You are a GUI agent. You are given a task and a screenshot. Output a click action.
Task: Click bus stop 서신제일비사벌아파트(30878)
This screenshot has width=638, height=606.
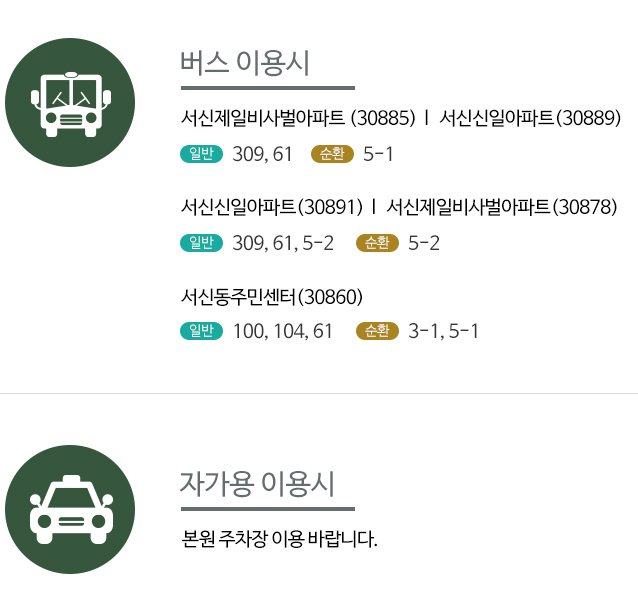click(x=502, y=207)
